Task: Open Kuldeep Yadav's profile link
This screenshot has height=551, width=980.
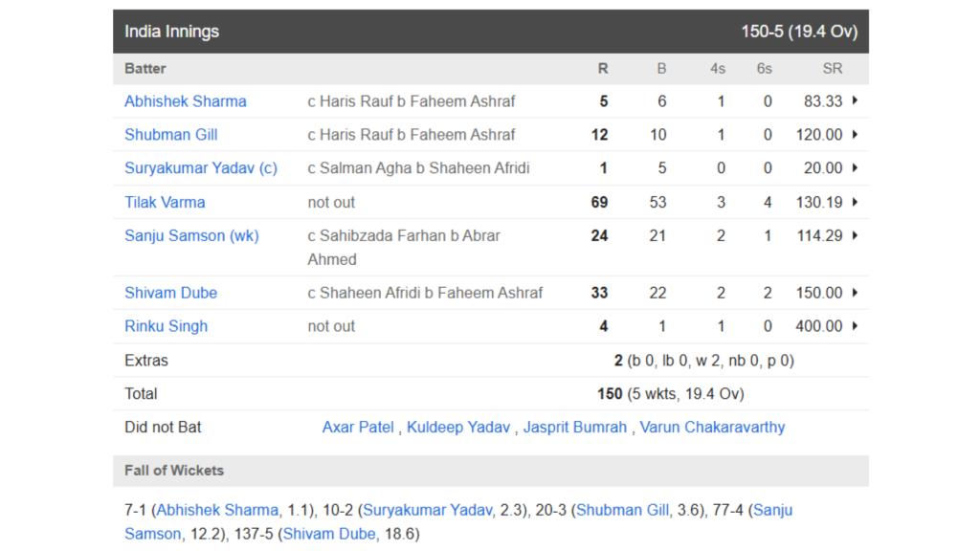Action: pos(458,428)
